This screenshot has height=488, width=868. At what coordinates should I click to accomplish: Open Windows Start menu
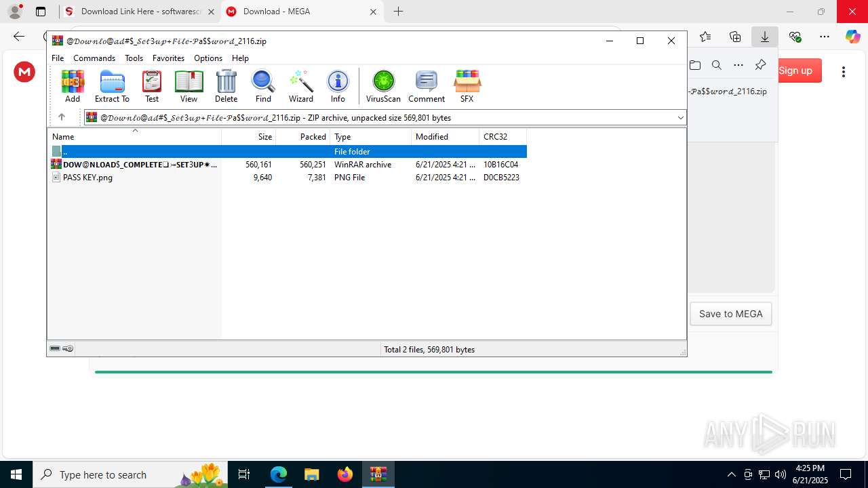(16, 474)
